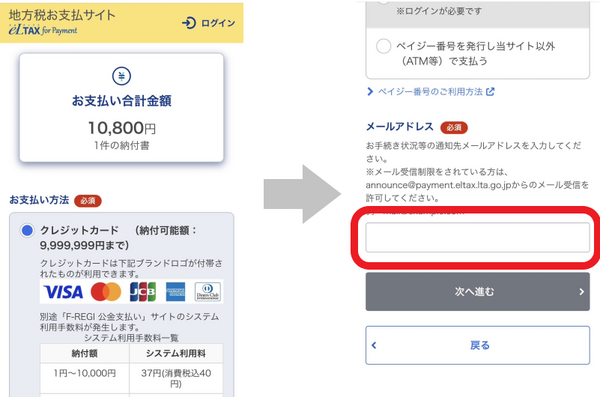This screenshot has height=397, width=600.
Task: Click the 37円(消費税込40円) table cell
Action: pos(176,378)
